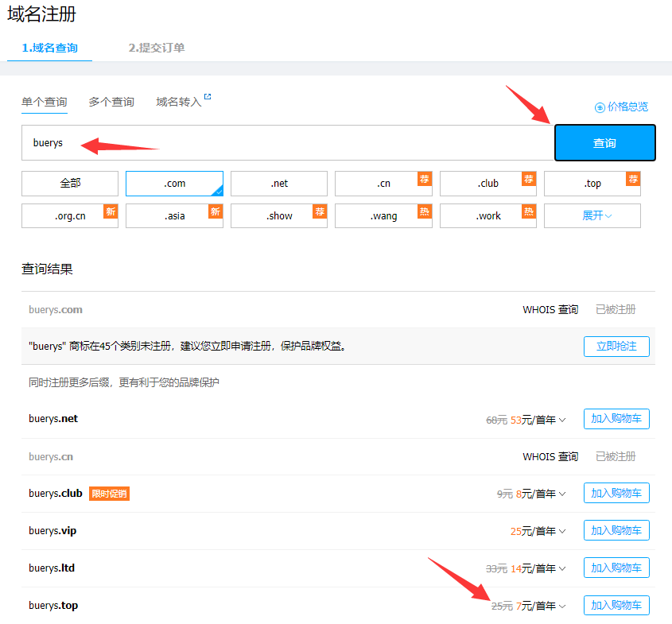Click the 查询结果 heading
The height and width of the screenshot is (624, 672).
click(x=47, y=269)
